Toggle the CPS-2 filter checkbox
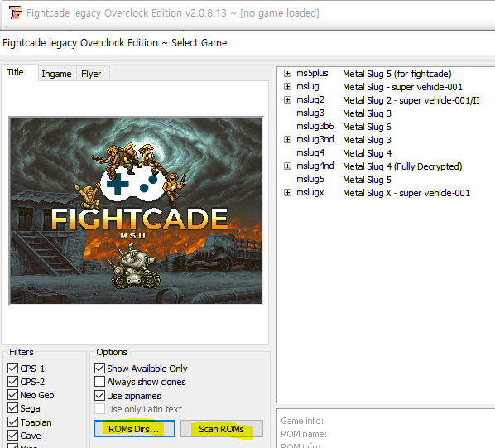 click(13, 382)
